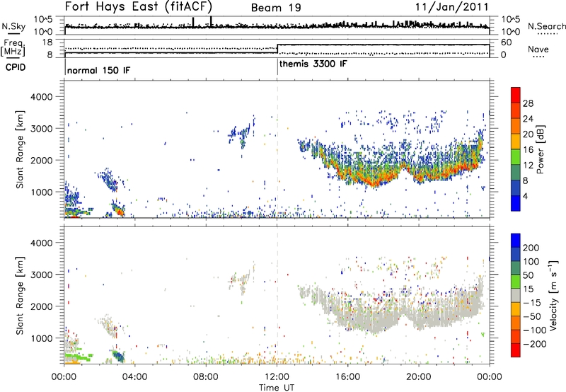Click the '-100' velocity colorbar value
The image size is (566, 392).
pos(535,330)
